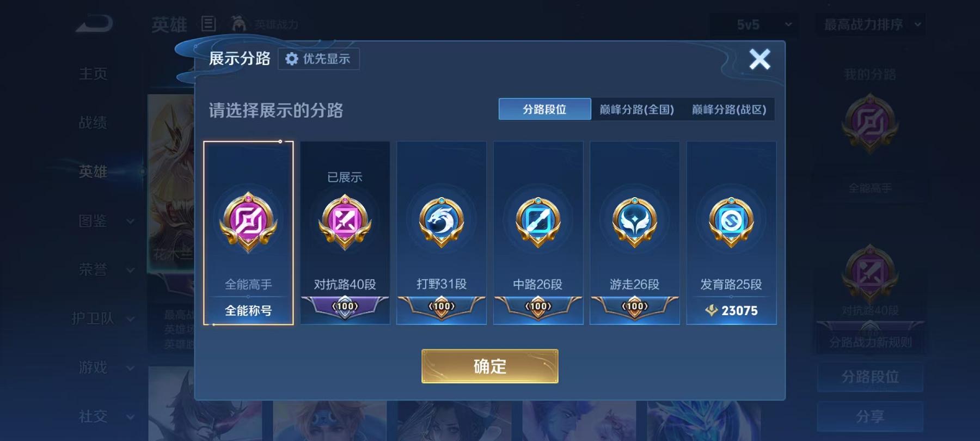Choose the 游走26段 roaming badge
Screen dimensions: 980x441
pos(635,233)
